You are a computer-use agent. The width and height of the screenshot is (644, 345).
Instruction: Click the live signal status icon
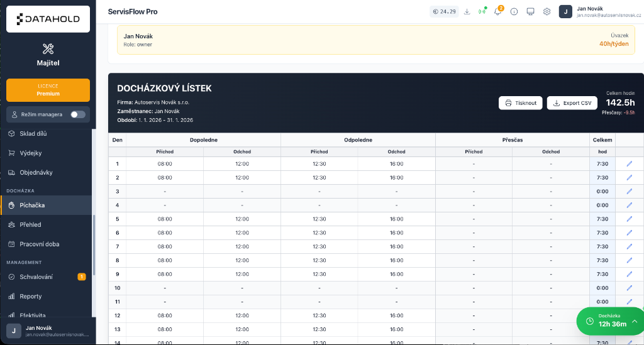[482, 11]
